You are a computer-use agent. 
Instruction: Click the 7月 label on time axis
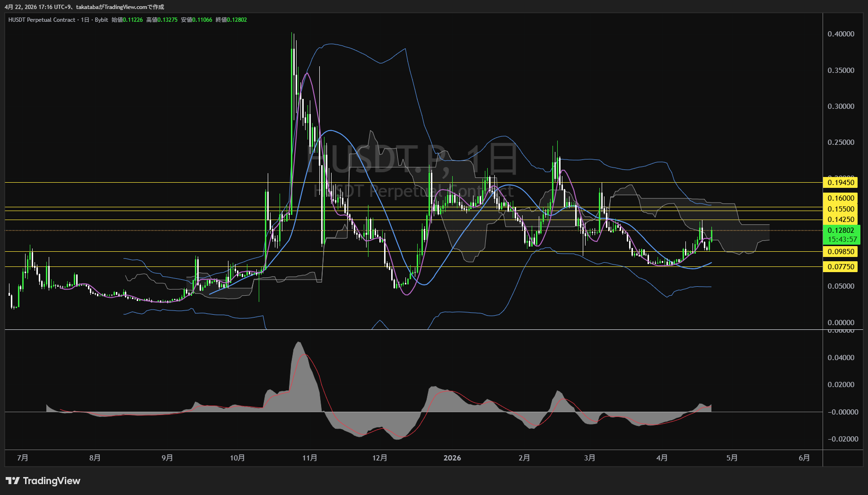(22, 458)
